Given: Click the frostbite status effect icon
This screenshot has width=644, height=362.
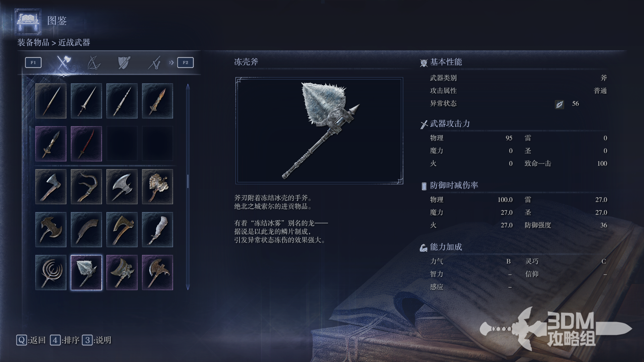Looking at the screenshot, I should [559, 104].
